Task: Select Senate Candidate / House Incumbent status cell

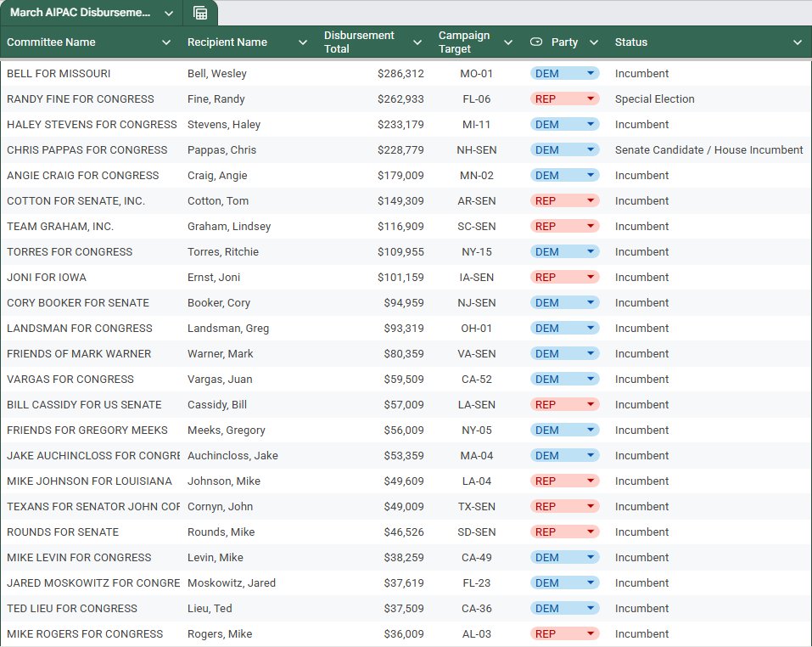Action: tap(709, 149)
